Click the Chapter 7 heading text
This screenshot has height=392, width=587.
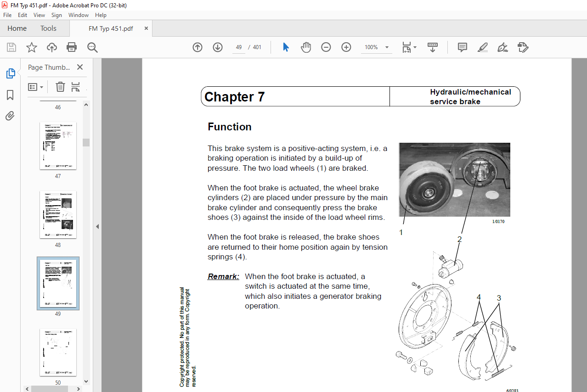coord(235,97)
